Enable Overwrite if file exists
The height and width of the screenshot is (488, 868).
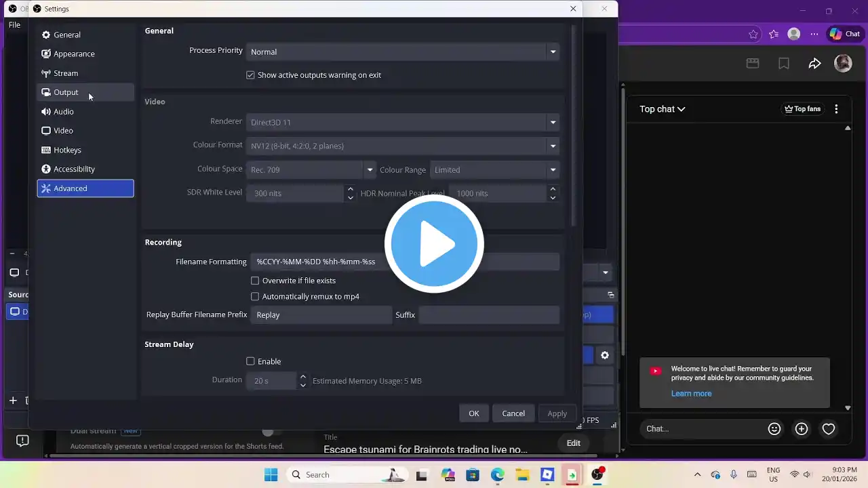click(255, 281)
